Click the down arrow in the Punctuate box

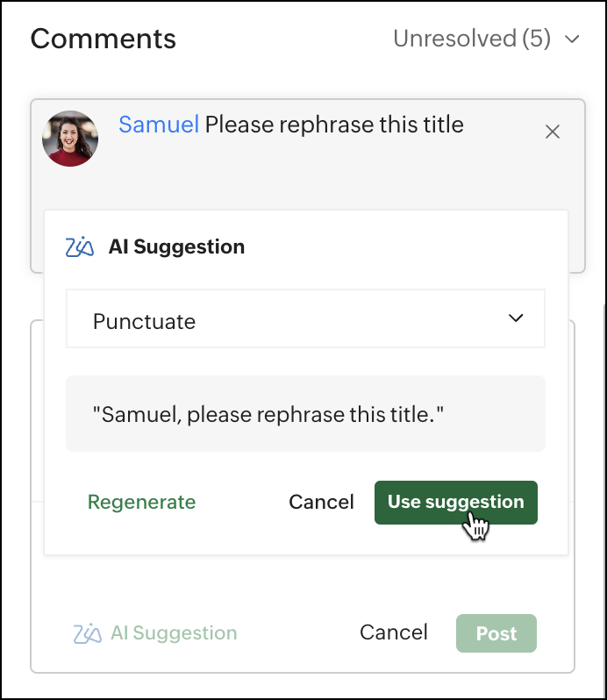(x=516, y=319)
